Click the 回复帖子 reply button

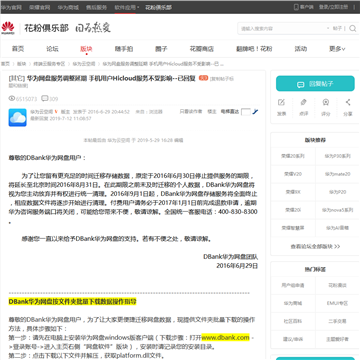315,84
